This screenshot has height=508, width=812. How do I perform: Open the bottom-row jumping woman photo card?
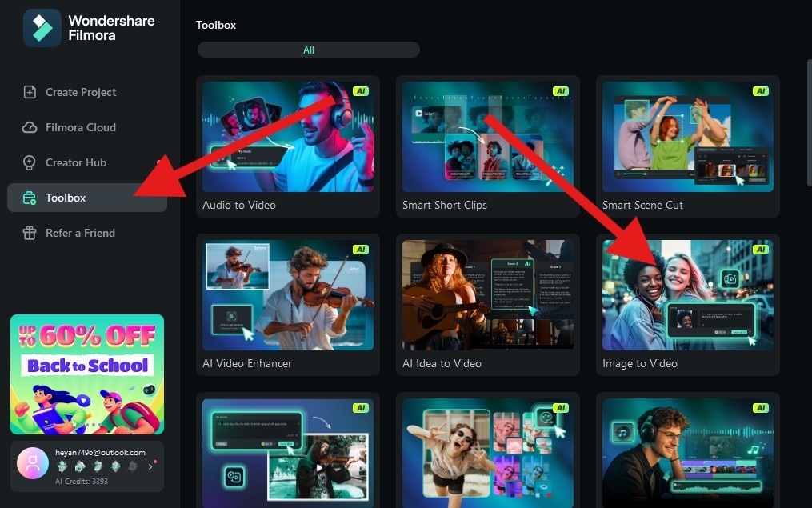pyautogui.click(x=488, y=450)
